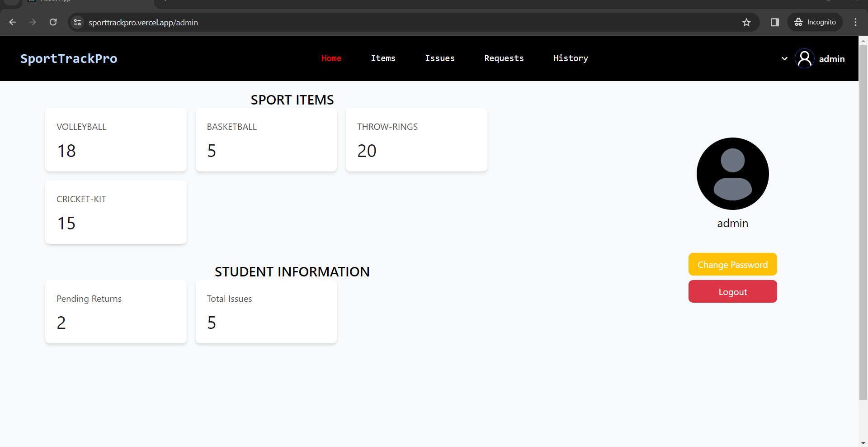This screenshot has width=868, height=447.
Task: Click the SportTrackPro logo
Action: pos(69,58)
